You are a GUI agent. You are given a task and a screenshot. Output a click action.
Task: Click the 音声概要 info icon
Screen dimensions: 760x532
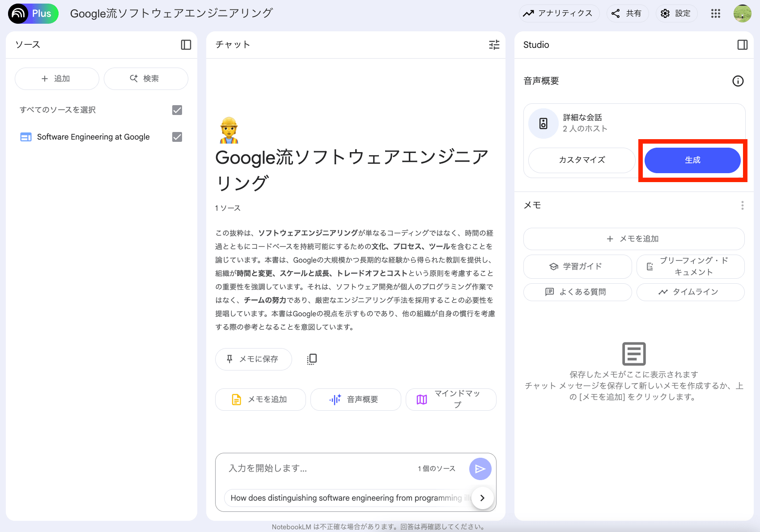738,81
